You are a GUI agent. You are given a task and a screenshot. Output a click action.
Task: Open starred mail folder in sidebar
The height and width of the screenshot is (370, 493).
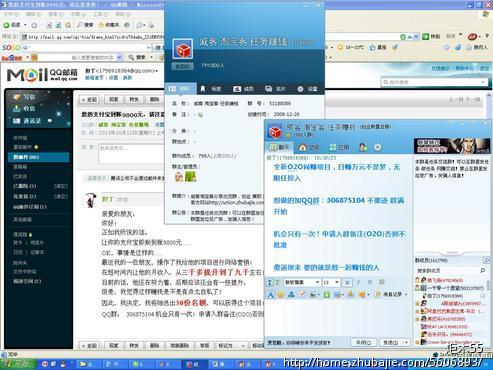point(26,147)
